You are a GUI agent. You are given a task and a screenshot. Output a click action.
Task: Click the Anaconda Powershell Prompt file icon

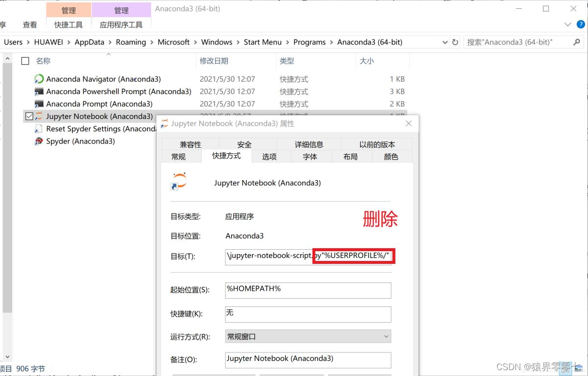[x=39, y=92]
